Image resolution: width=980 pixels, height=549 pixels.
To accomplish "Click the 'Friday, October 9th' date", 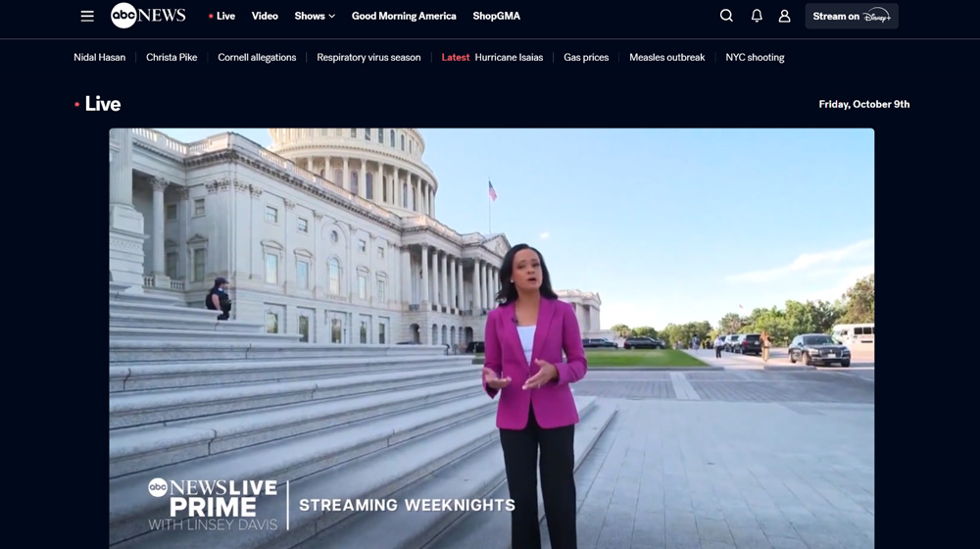I will [863, 105].
